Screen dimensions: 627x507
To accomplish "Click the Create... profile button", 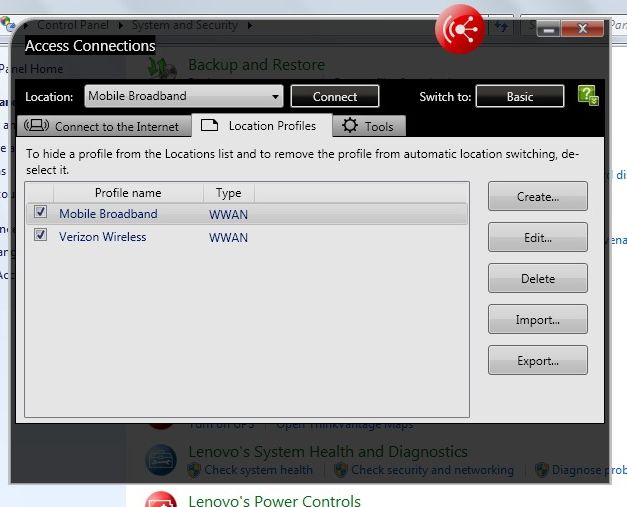I will [x=538, y=196].
